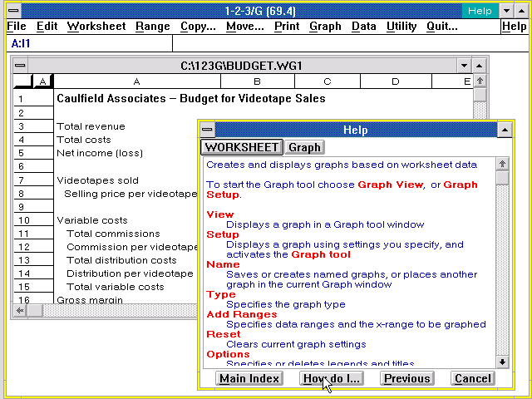Click the How do I... button
532x399 pixels.
pyautogui.click(x=332, y=378)
